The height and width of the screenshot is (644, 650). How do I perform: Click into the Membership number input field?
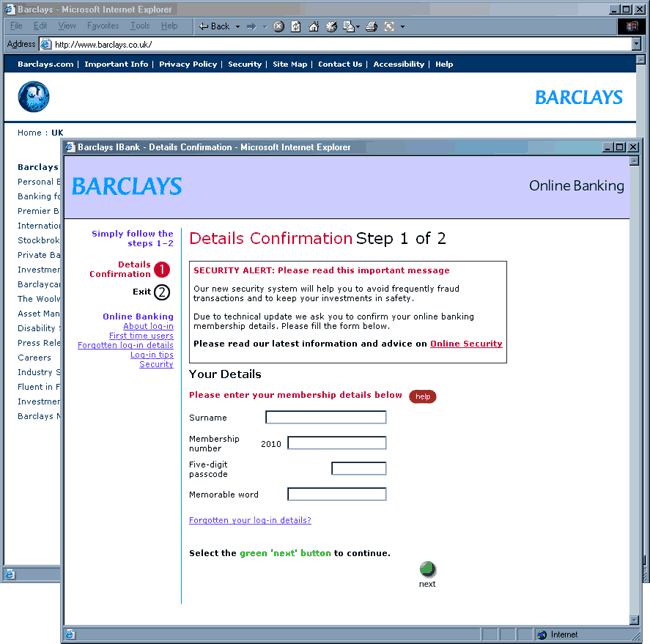[x=337, y=443]
